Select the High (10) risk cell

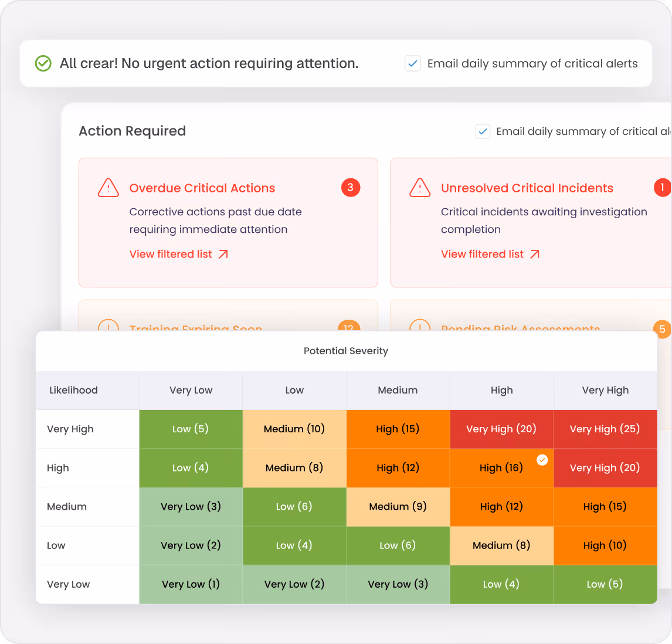tap(605, 545)
